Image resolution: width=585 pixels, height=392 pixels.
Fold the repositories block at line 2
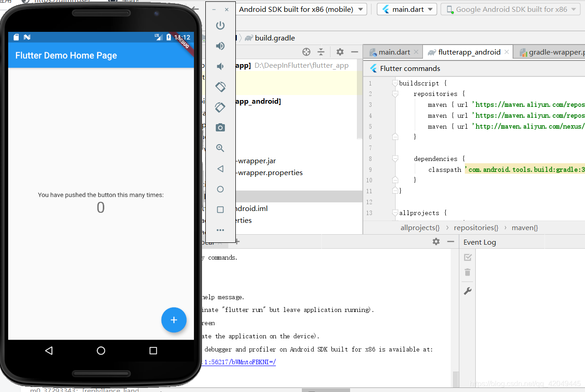point(395,94)
